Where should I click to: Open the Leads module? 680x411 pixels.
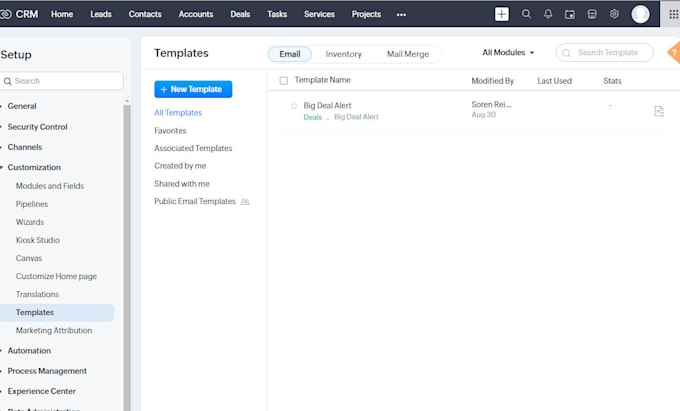(x=101, y=14)
